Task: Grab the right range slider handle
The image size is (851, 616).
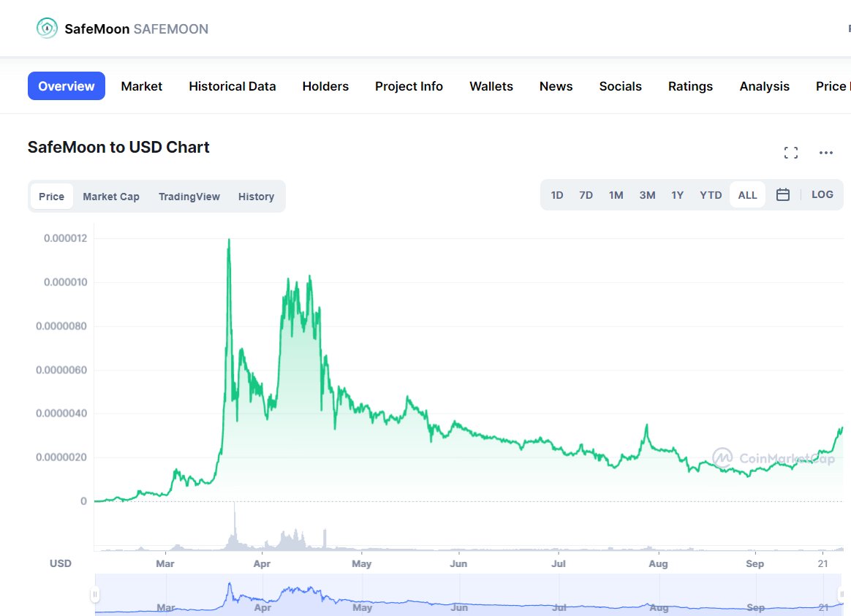Action: coord(842,594)
